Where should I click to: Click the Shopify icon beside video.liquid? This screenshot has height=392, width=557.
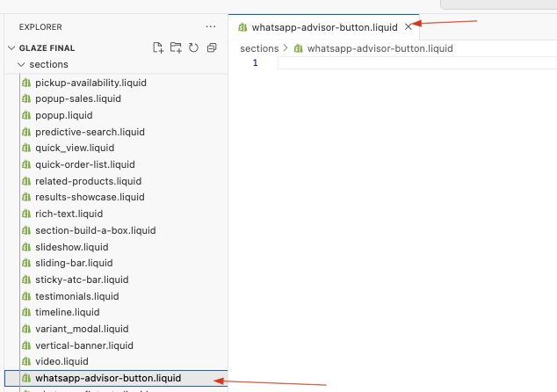coord(26,361)
